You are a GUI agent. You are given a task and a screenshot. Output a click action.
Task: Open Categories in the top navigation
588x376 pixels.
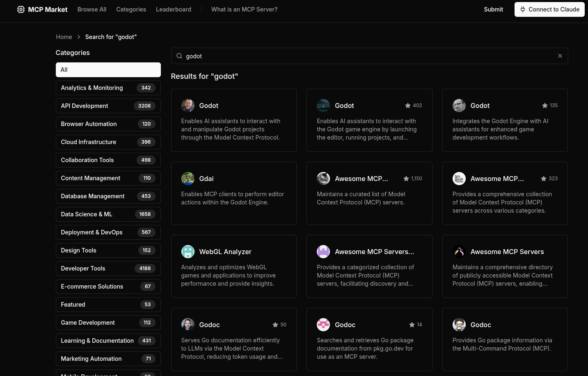pyautogui.click(x=131, y=9)
